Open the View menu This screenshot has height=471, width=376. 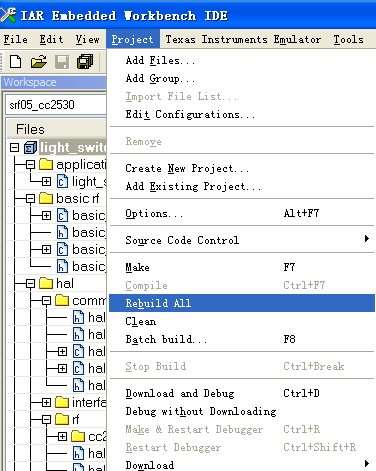tap(87, 39)
